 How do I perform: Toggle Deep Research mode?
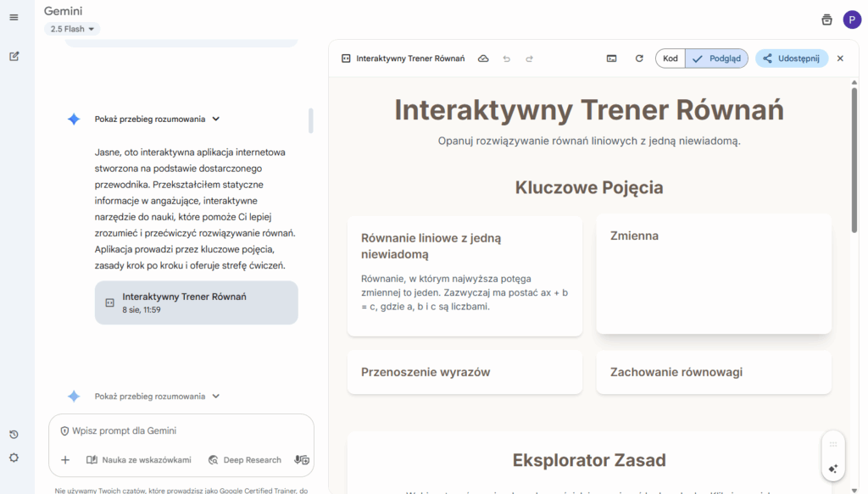[x=245, y=460]
